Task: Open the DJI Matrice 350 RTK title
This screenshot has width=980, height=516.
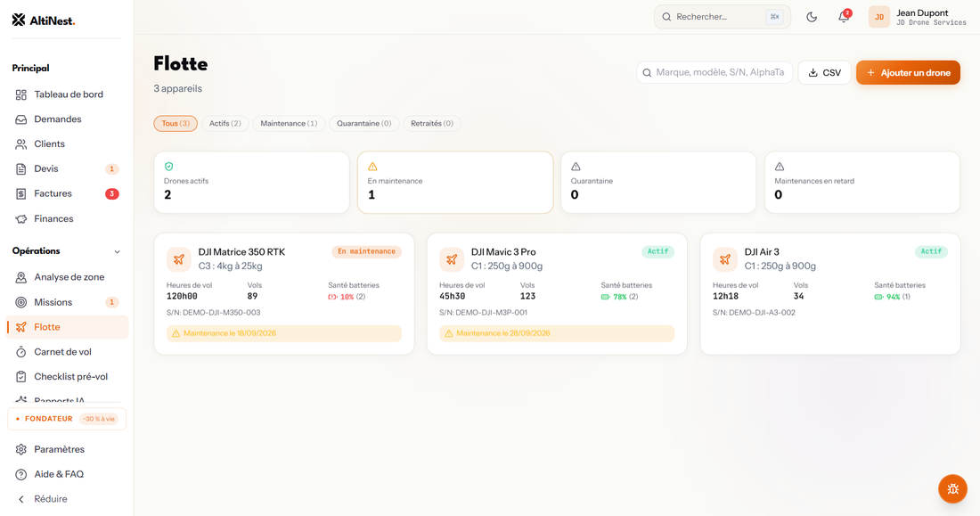Action: pos(241,252)
